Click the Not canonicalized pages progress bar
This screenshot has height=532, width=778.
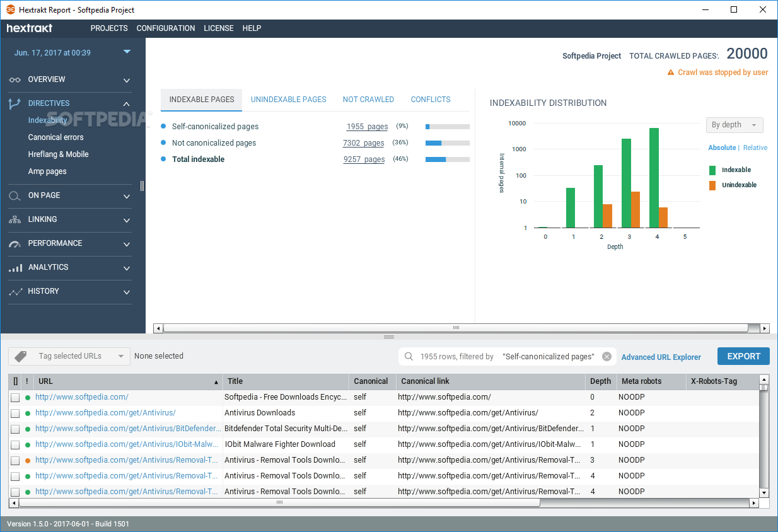pos(448,143)
